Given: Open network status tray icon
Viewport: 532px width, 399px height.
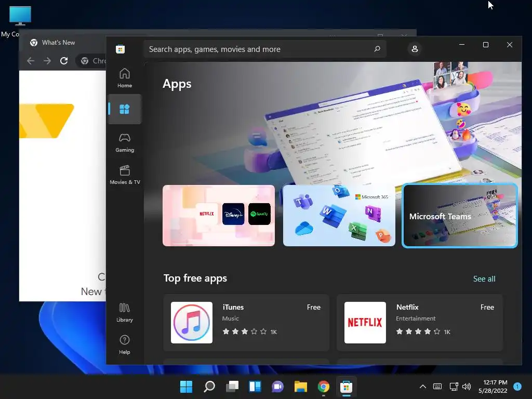Looking at the screenshot, I should pos(454,387).
